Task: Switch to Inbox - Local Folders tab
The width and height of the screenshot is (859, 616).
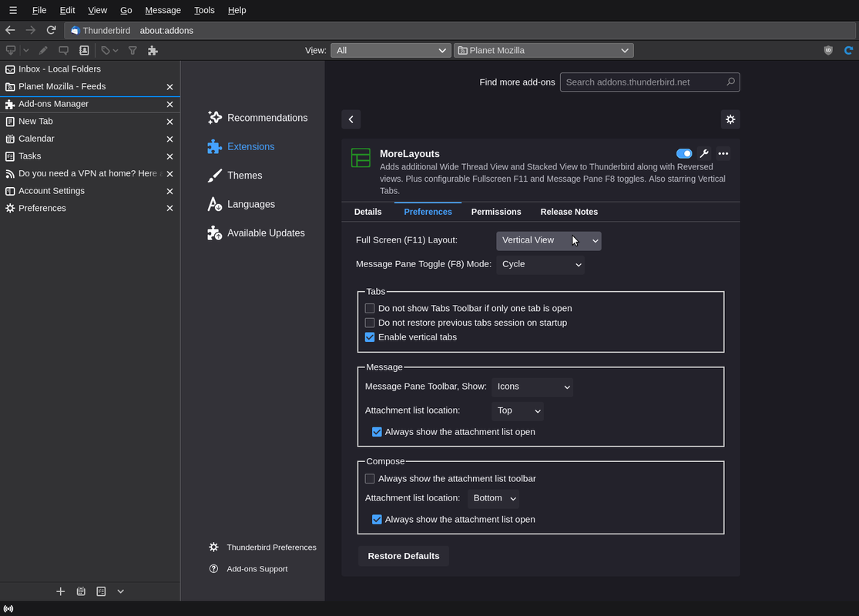Action: 90,69
